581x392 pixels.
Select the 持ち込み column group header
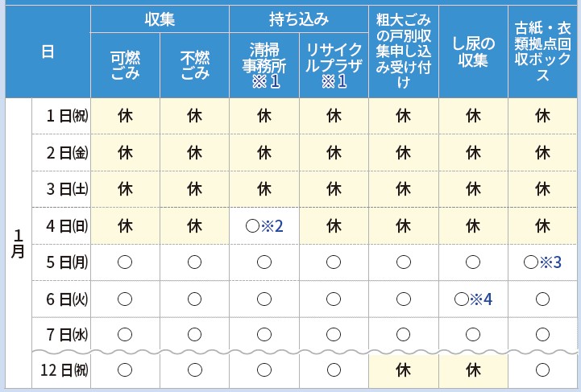point(298,17)
